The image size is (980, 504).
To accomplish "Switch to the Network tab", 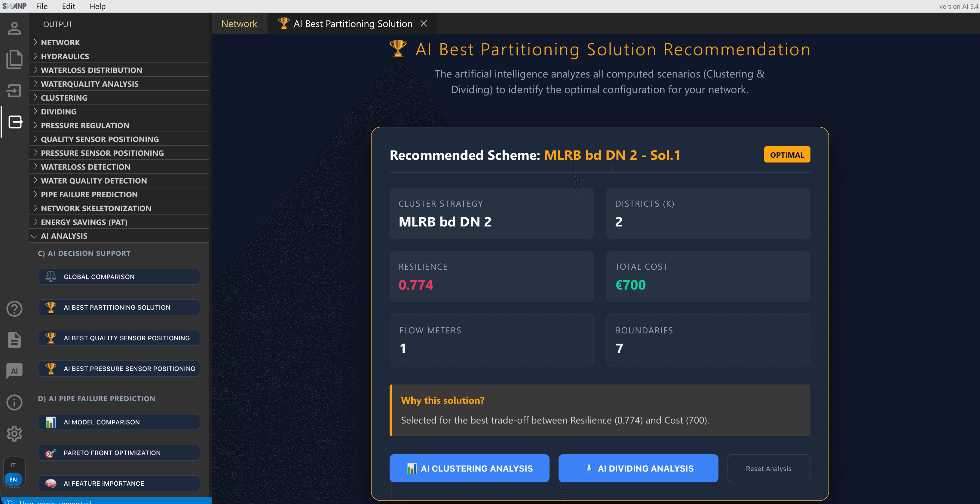I will [x=239, y=23].
